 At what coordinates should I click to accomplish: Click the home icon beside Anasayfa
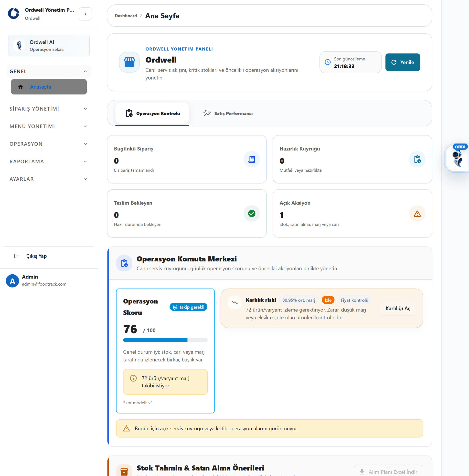point(21,87)
